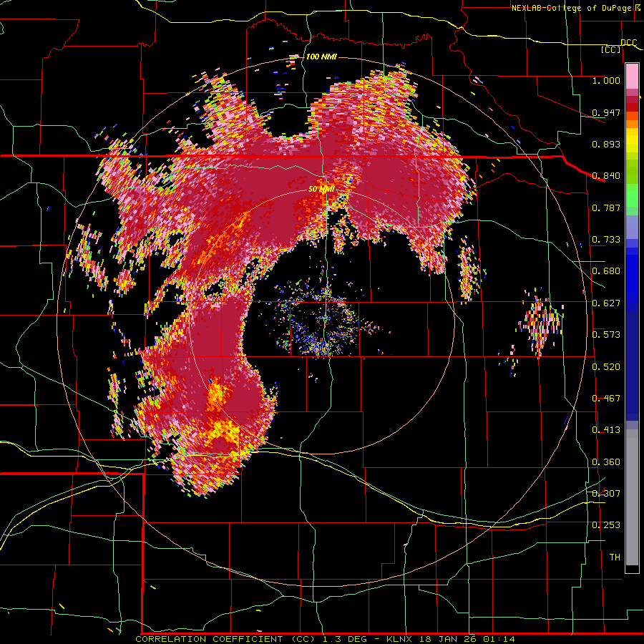
Task: Pick the bright green segment of the color bar
Action: click(632, 195)
